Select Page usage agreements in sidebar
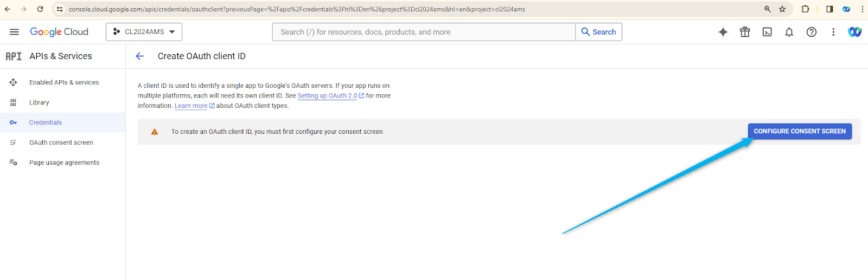 tap(64, 163)
